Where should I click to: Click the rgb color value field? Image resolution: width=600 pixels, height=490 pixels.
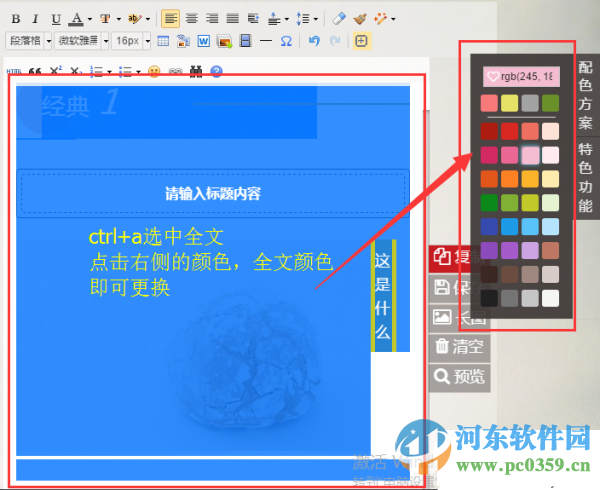521,77
